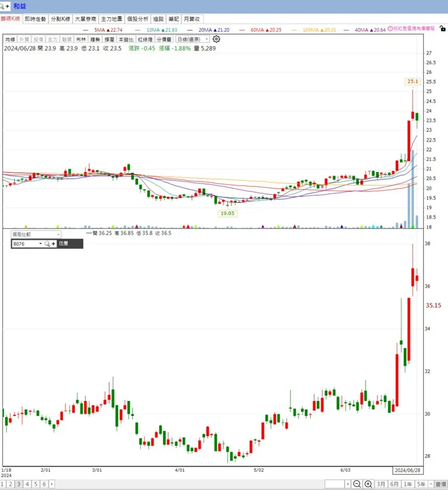Click the empty input box near zoom buttons
The width and height of the screenshot is (448, 490).
(x=335, y=484)
